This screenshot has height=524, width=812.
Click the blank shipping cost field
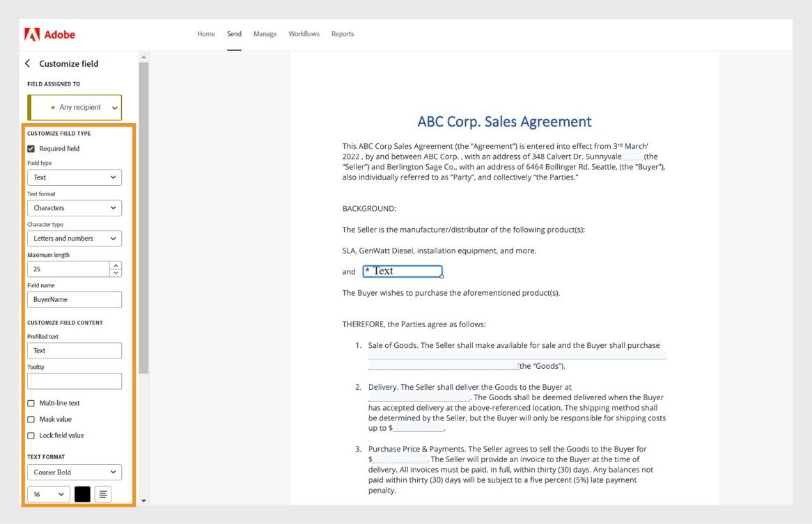(419, 428)
